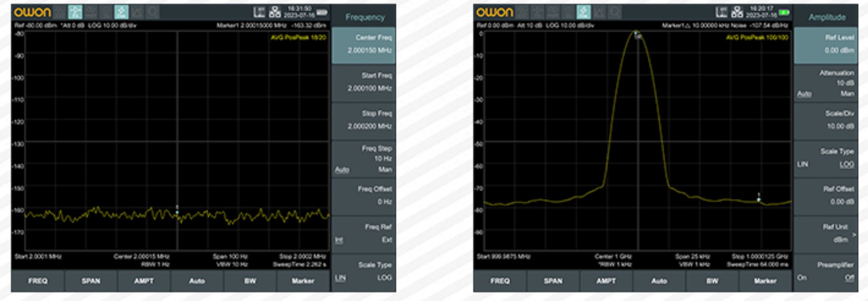This screenshot has height=301, width=868.
Task: Open the Marker menu on the left screen
Action: (303, 281)
